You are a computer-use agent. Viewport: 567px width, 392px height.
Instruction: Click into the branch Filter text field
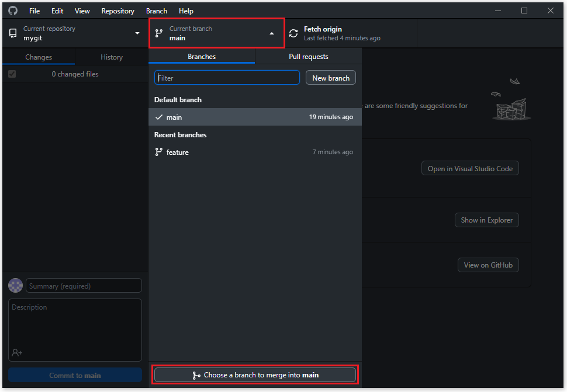(227, 78)
